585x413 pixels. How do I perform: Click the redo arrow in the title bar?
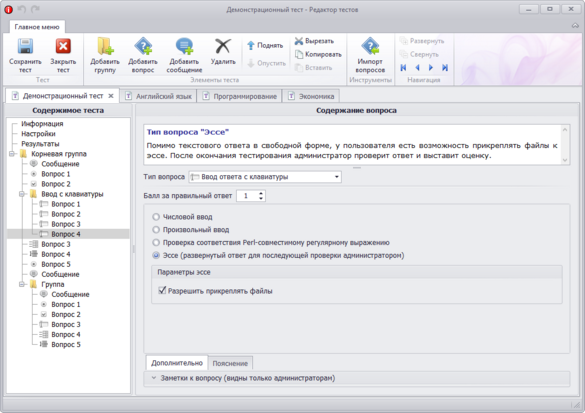[35, 9]
